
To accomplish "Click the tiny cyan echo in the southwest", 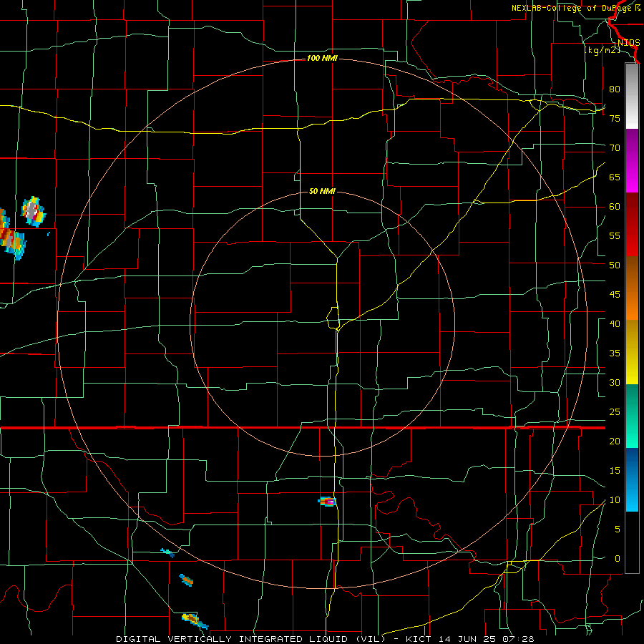I will coord(167,553).
